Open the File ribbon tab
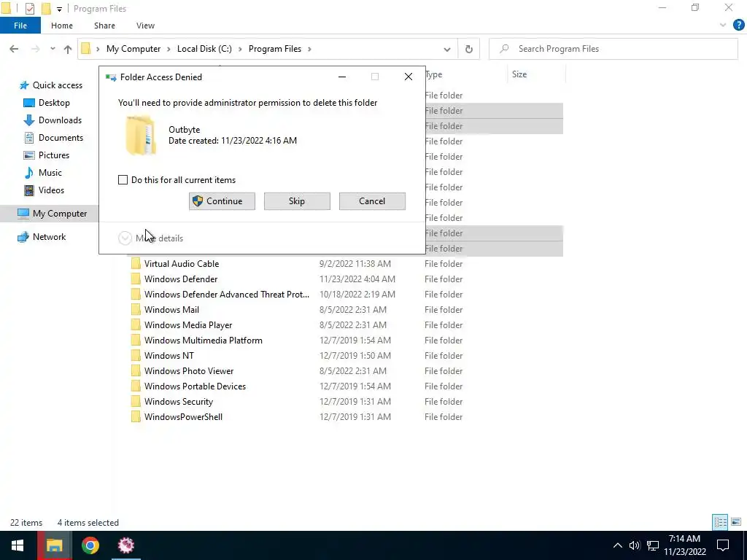The width and height of the screenshot is (747, 560). click(20, 26)
